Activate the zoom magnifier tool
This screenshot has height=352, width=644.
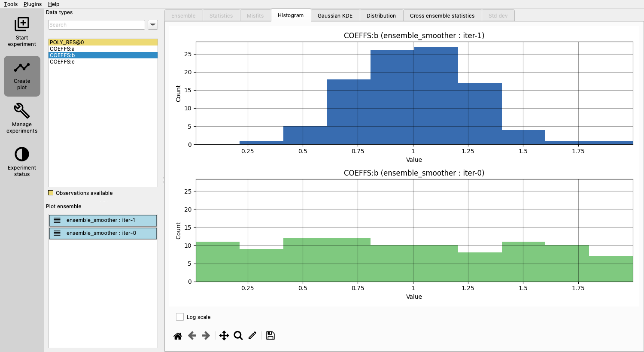click(x=238, y=336)
